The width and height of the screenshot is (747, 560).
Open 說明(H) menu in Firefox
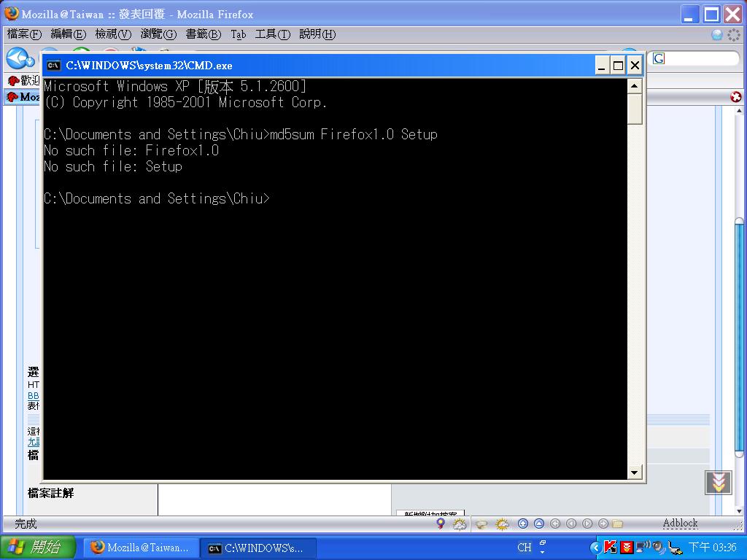click(317, 34)
